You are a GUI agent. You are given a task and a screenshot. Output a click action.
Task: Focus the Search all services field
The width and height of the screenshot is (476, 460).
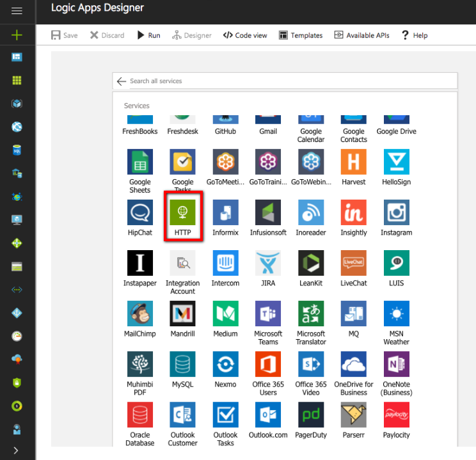[285, 81]
